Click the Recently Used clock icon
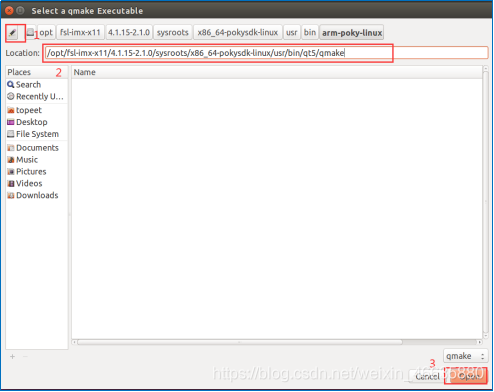 pos(11,97)
